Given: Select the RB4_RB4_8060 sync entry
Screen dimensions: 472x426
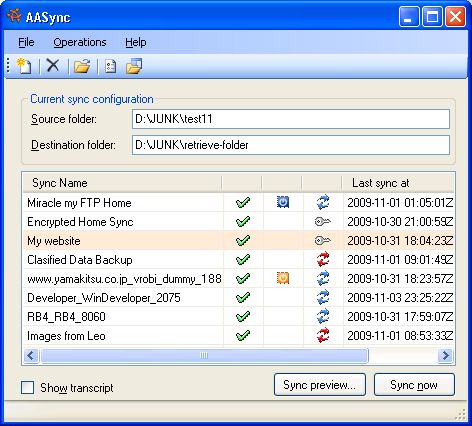Looking at the screenshot, I should 238,316.
